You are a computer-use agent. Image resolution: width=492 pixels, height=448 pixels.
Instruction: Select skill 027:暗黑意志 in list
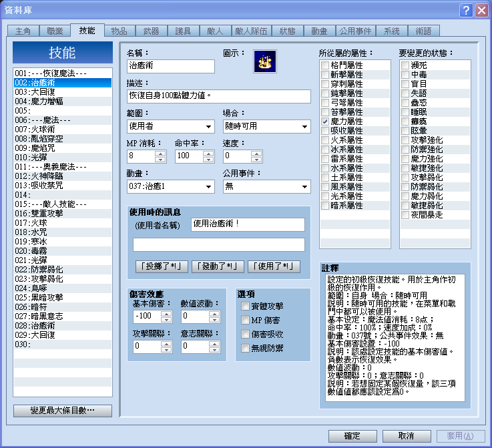(63, 316)
